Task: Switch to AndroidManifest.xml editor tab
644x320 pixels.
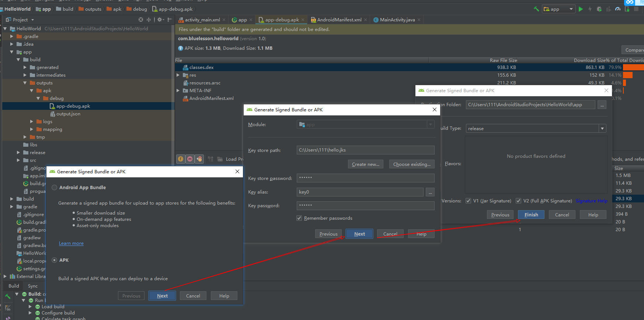Action: tap(339, 20)
